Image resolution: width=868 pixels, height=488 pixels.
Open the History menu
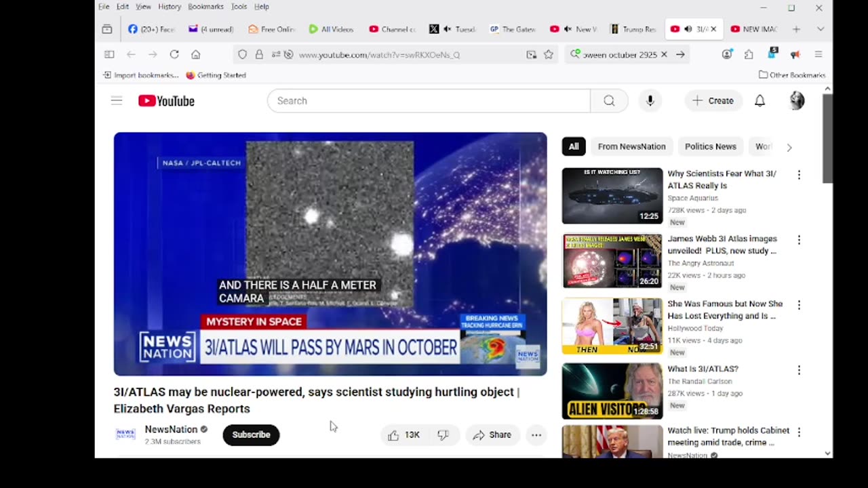tap(170, 7)
